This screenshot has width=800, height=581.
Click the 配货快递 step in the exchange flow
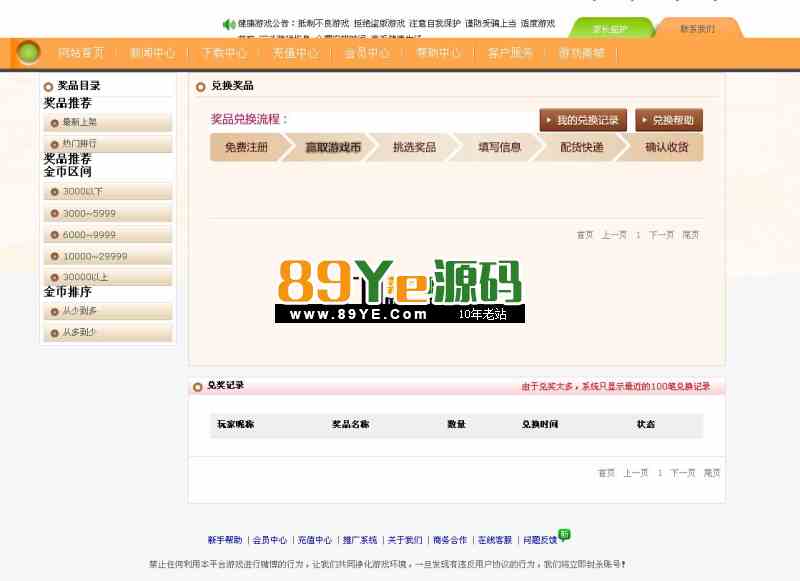coord(582,147)
